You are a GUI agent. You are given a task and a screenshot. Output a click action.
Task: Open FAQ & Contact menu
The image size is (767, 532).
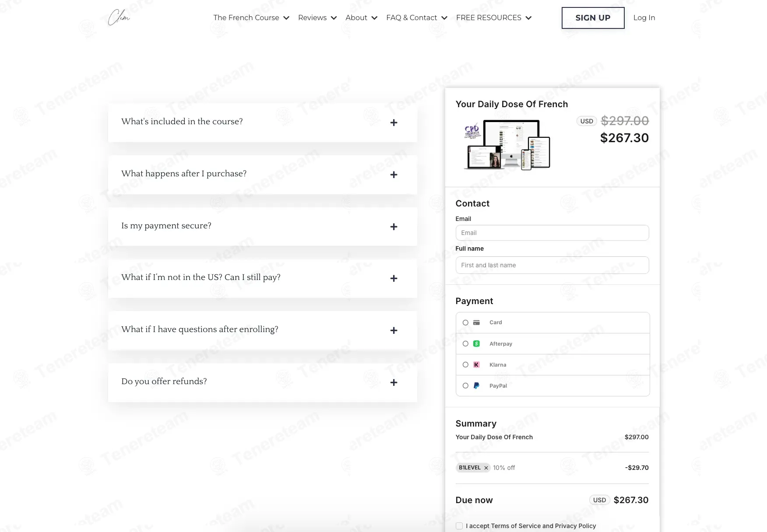417,17
